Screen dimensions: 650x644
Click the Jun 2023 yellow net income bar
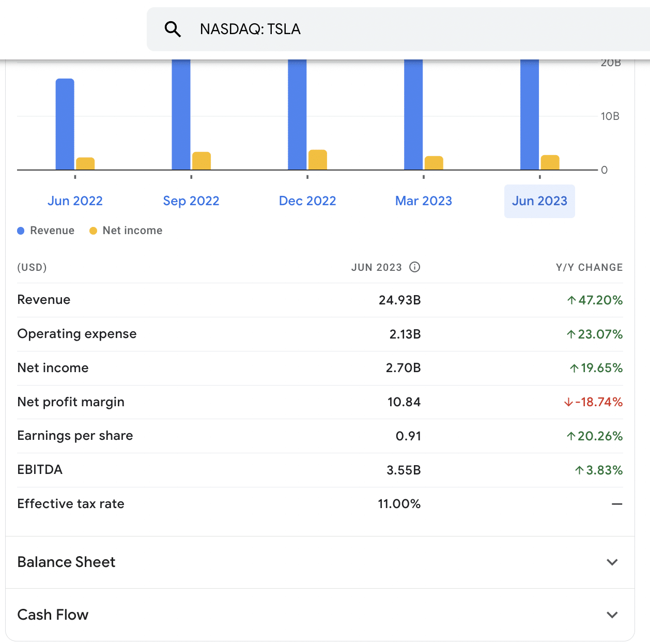pyautogui.click(x=550, y=162)
